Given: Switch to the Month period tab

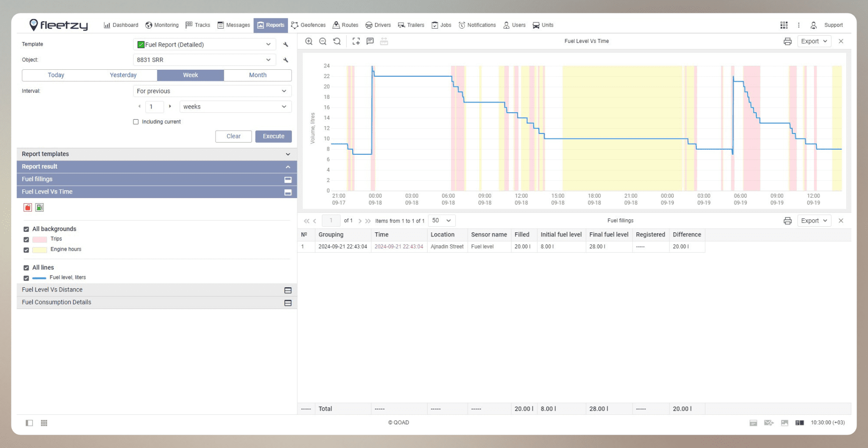Looking at the screenshot, I should (x=258, y=75).
